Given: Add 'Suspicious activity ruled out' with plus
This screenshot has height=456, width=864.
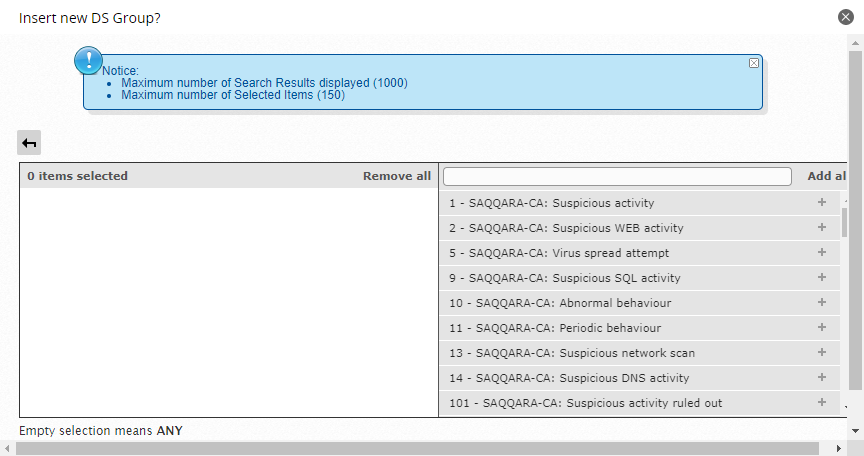Looking at the screenshot, I should 822,402.
